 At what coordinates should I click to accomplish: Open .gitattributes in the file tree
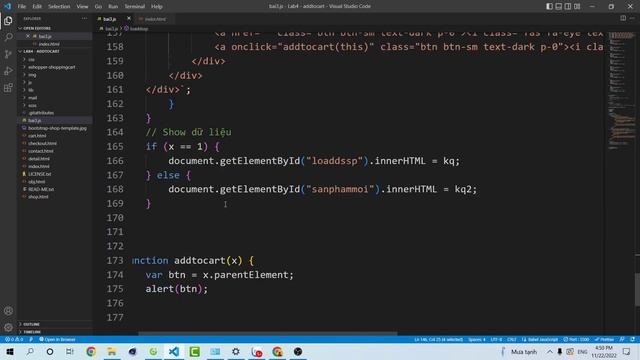41,113
